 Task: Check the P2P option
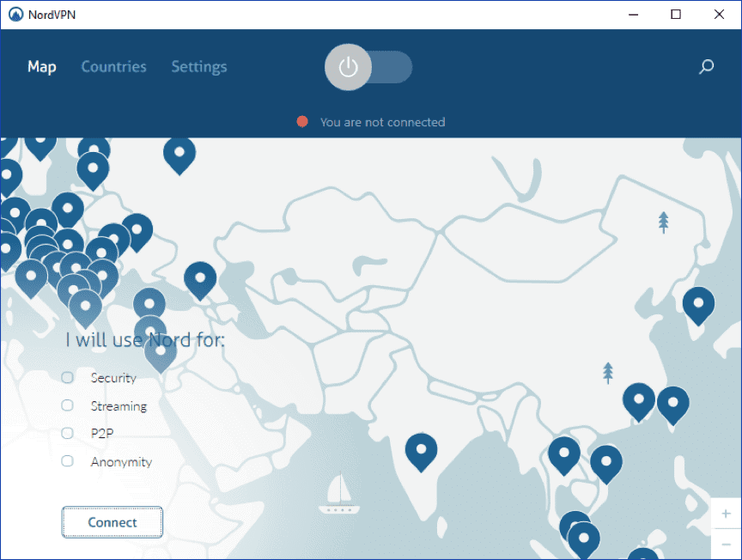pyautogui.click(x=68, y=433)
